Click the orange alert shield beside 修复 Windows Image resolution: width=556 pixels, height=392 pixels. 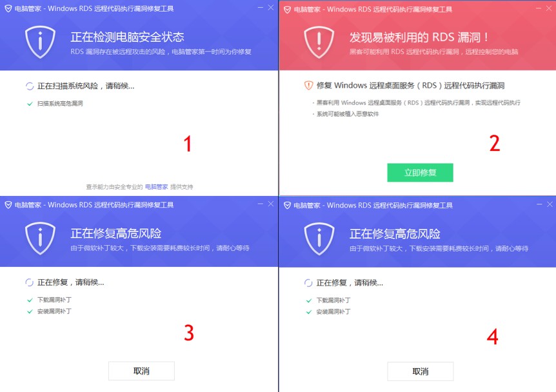click(308, 85)
